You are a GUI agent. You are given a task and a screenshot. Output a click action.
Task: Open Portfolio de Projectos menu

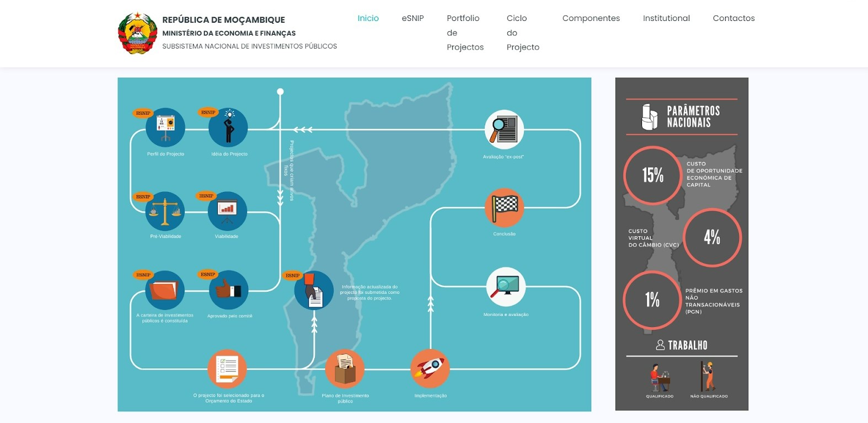tap(465, 33)
